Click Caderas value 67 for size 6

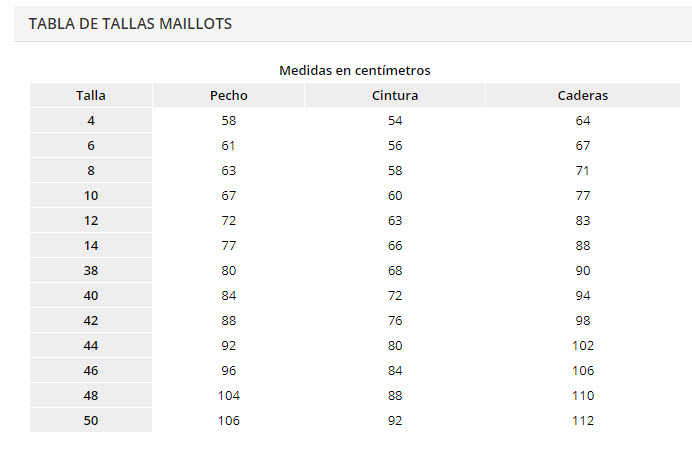583,145
